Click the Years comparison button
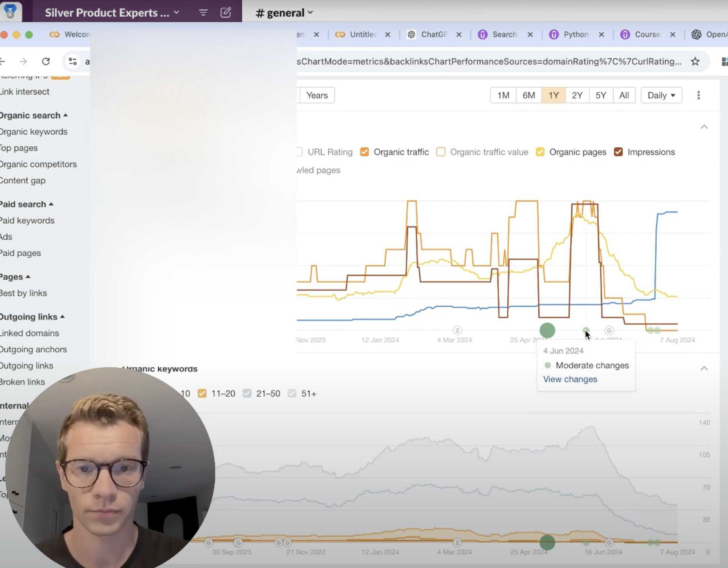The image size is (728, 568). (x=317, y=95)
